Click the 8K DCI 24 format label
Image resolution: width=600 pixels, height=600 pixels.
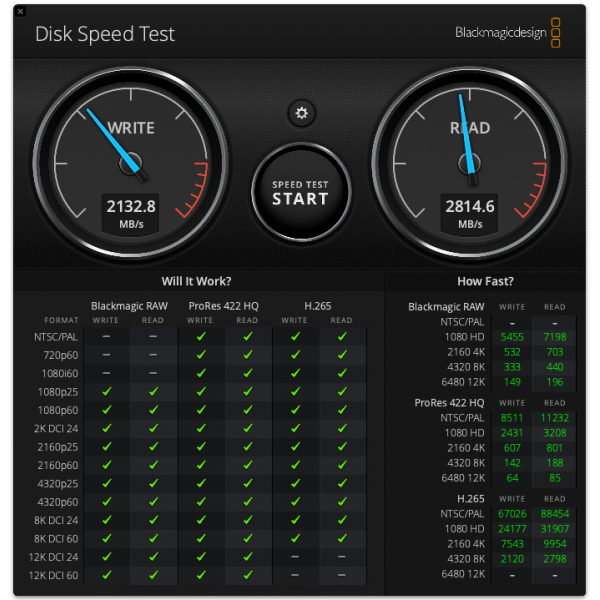[56, 520]
